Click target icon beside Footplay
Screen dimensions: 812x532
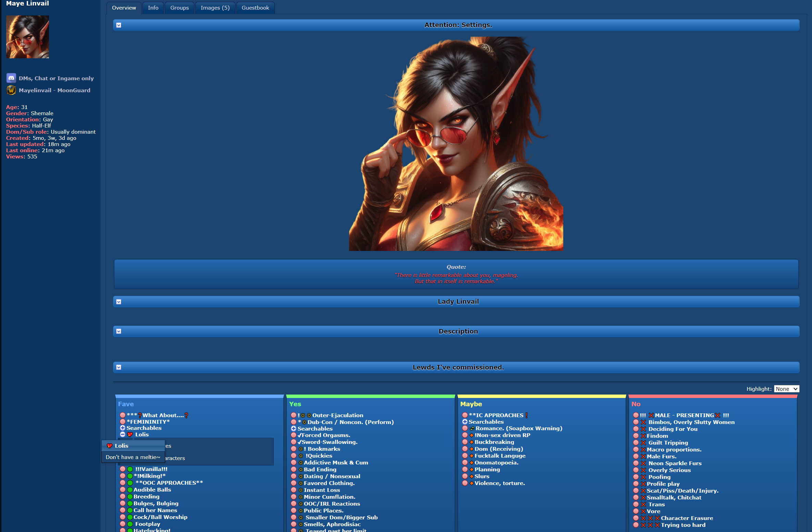(x=123, y=524)
